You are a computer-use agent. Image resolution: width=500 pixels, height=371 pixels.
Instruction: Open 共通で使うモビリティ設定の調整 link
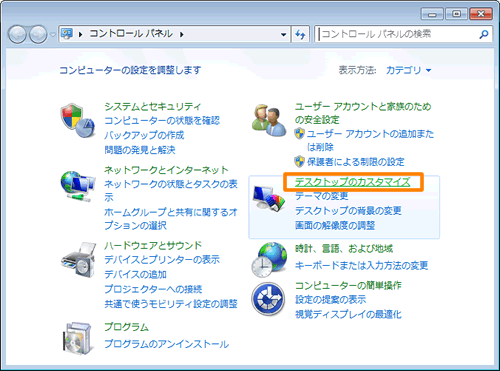click(171, 304)
